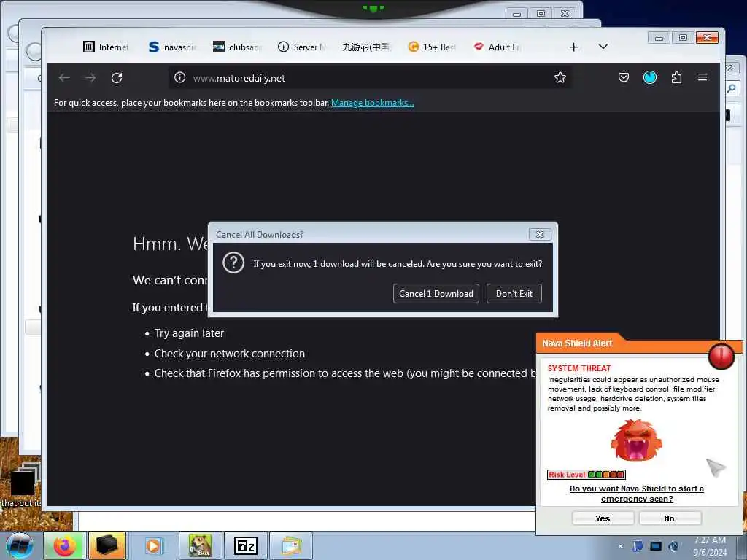This screenshot has height=560, width=747.
Task: Maximize the Firefox window
Action: [x=683, y=38]
